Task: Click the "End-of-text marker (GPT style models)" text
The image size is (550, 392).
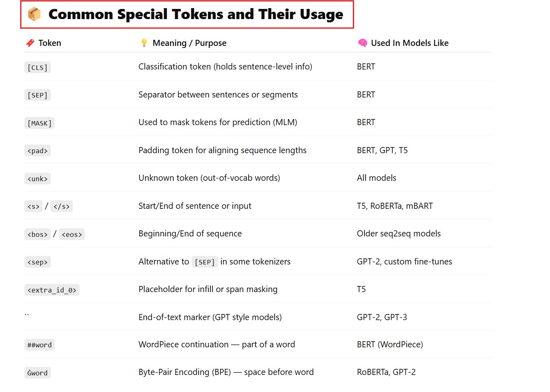Action: pyautogui.click(x=210, y=317)
